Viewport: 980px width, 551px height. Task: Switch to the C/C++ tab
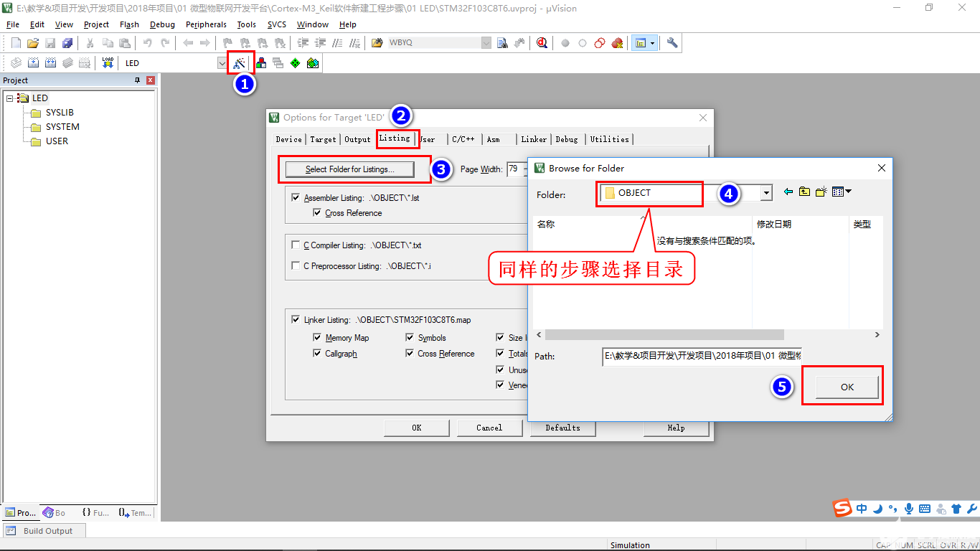[463, 139]
